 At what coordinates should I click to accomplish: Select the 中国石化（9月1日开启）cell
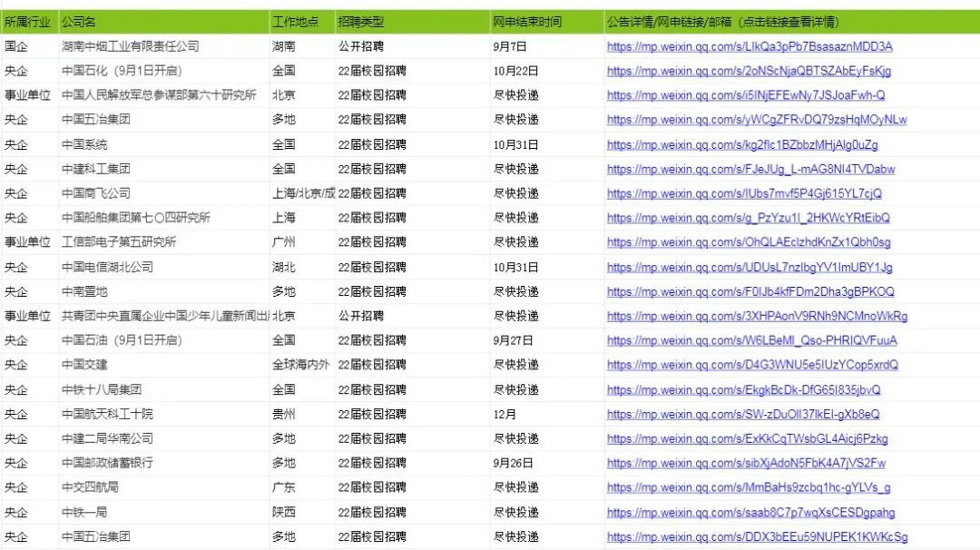163,71
